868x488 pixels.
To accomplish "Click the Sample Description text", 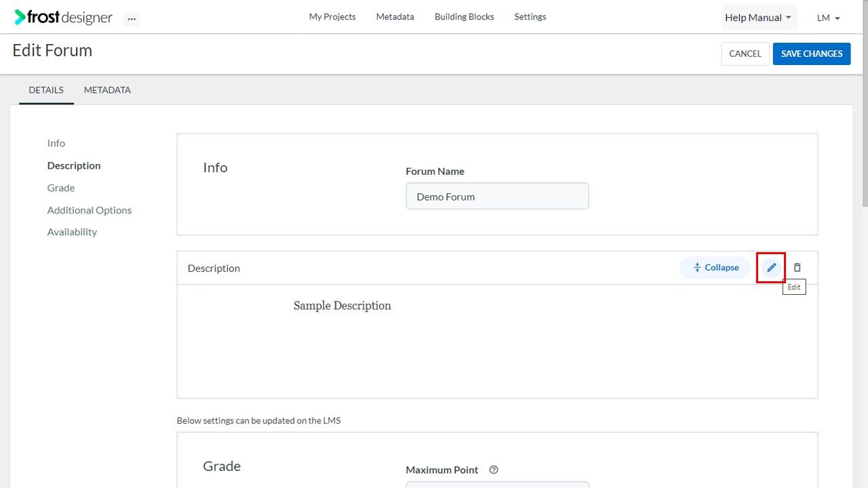I will 342,306.
